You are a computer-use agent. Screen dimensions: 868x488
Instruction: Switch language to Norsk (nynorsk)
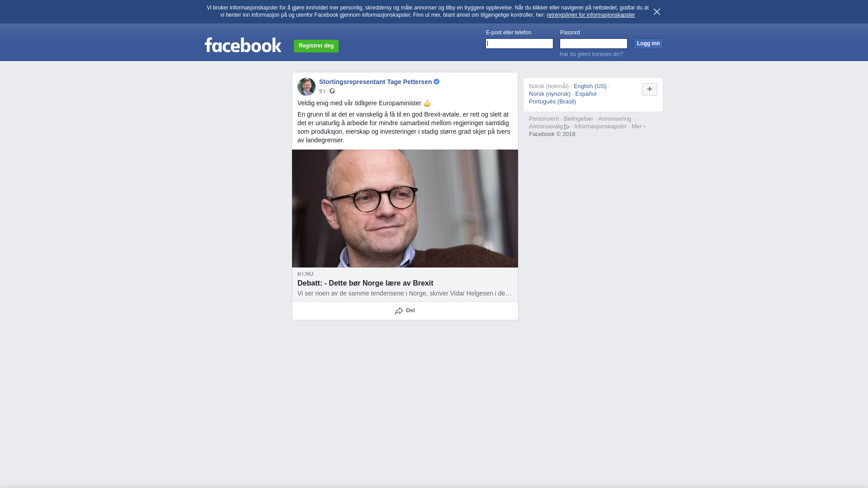point(550,94)
